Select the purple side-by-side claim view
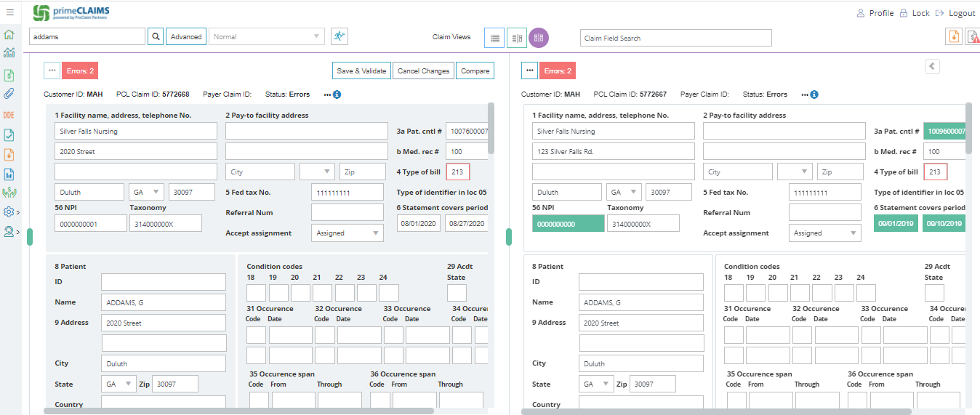Screen dimensions: 980x415 tap(539, 38)
